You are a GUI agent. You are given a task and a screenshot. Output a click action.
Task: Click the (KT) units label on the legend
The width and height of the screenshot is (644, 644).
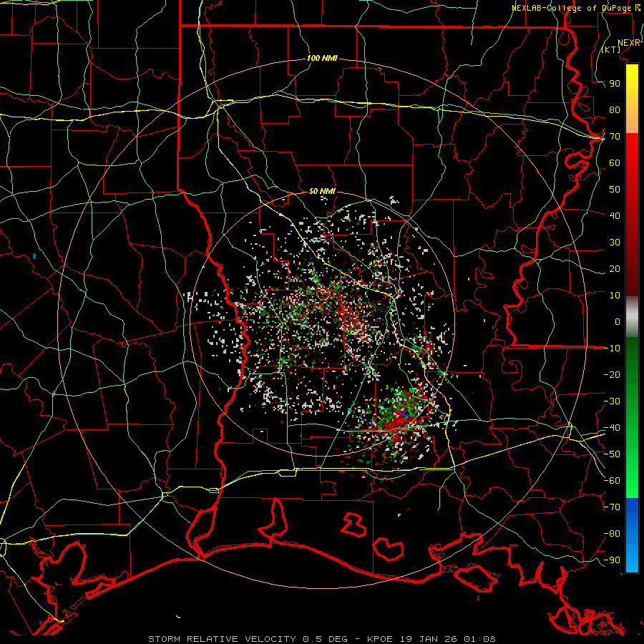pyautogui.click(x=611, y=49)
